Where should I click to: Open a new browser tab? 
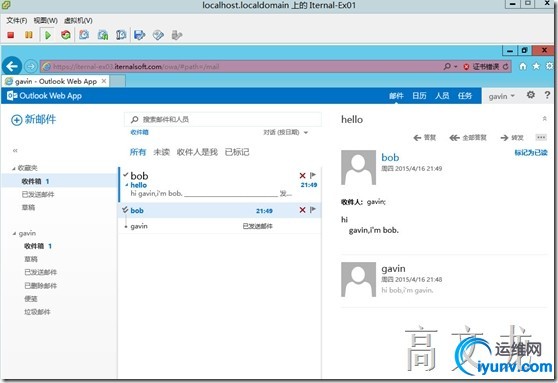click(118, 81)
